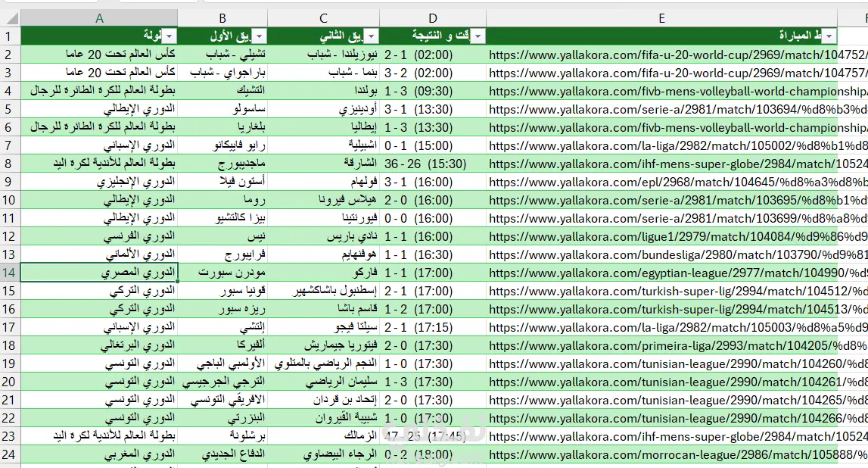
Task: Select cell with result 36 - 26 (15:30)
Action: (x=433, y=164)
